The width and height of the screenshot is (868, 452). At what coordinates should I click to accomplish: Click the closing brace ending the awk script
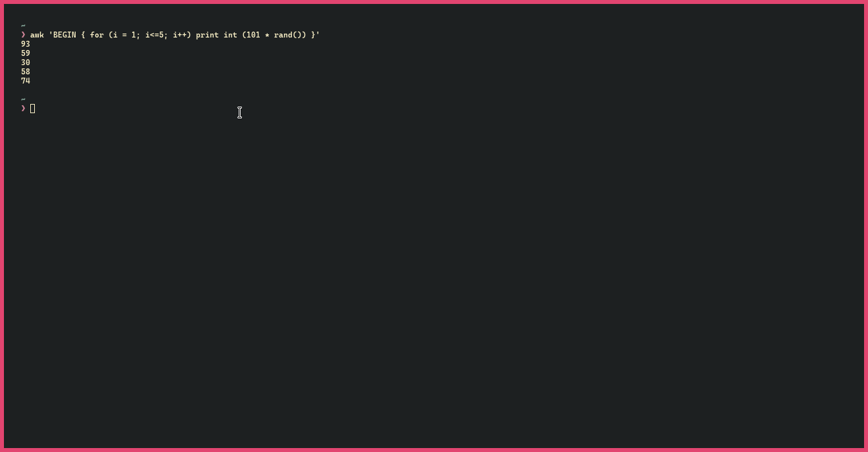[313, 35]
